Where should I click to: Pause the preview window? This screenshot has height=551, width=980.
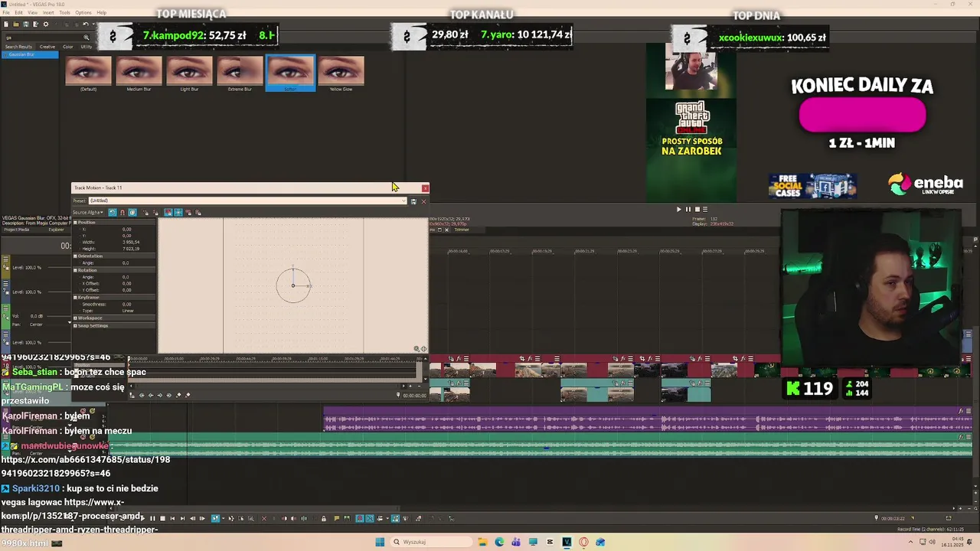[x=688, y=209]
